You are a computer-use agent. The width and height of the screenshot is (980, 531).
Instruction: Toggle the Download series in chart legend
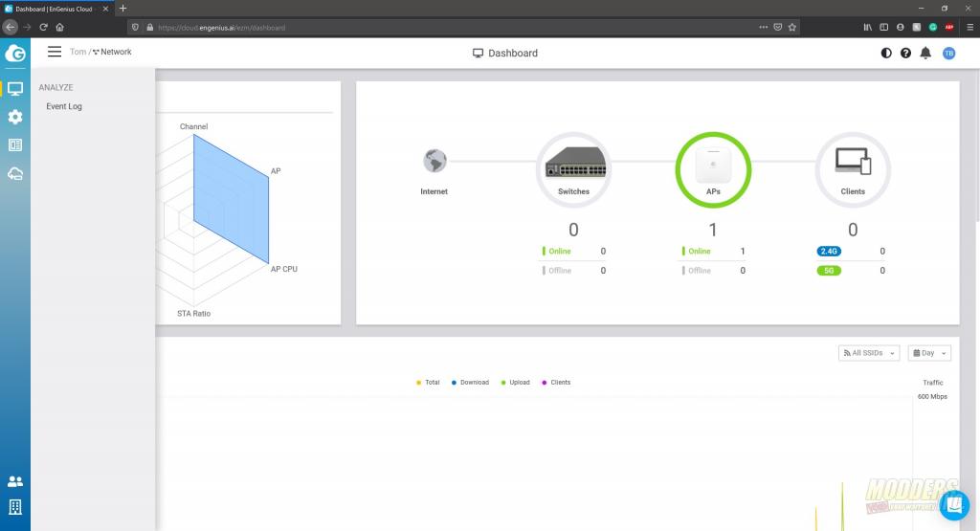click(469, 382)
